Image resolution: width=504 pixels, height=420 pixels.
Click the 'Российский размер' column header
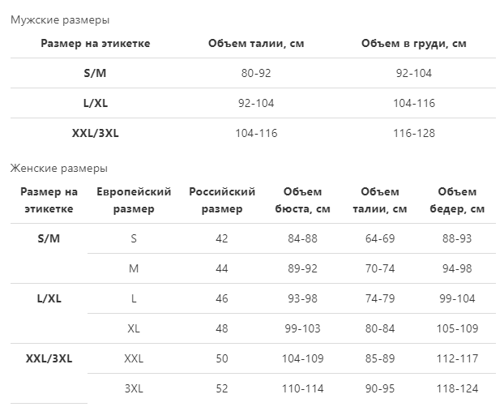tap(222, 200)
